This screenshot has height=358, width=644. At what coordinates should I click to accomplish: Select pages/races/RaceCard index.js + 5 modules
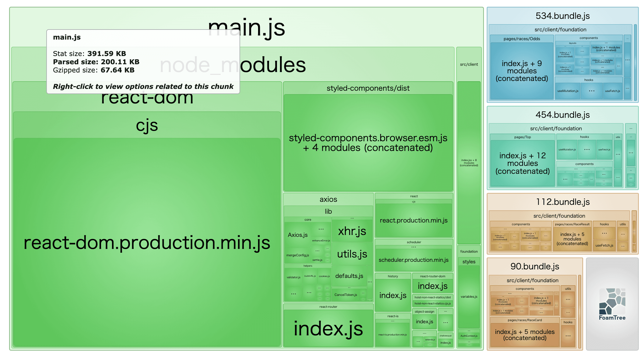(x=525, y=335)
